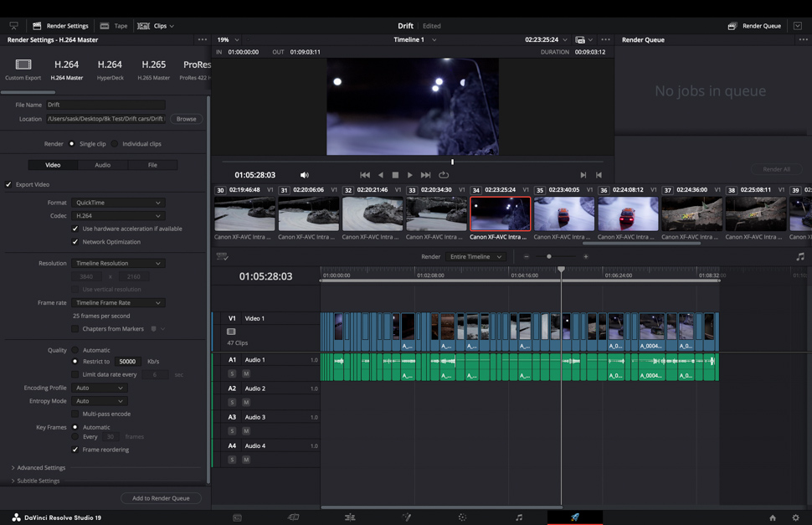The height and width of the screenshot is (525, 812).
Task: Open Render Settings panel options menu
Action: pos(202,40)
